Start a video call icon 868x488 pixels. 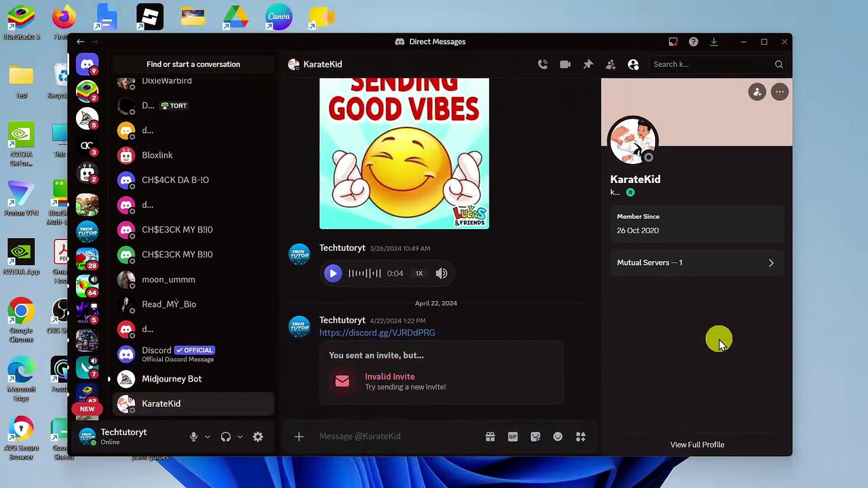coord(565,64)
